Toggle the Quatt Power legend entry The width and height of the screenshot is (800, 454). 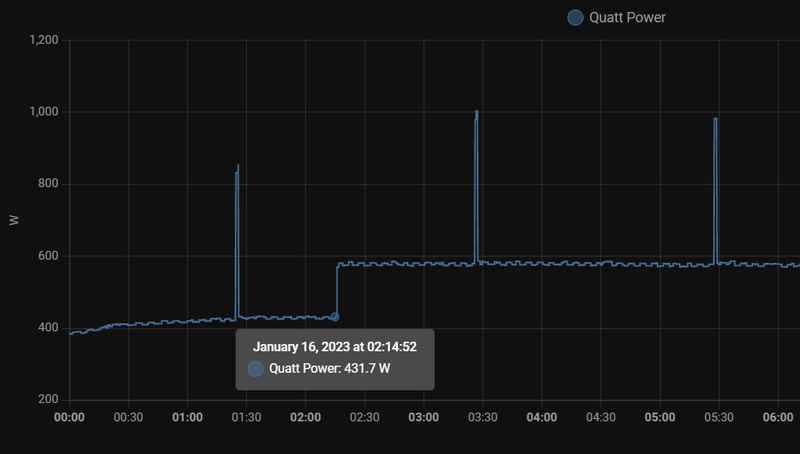pos(616,17)
